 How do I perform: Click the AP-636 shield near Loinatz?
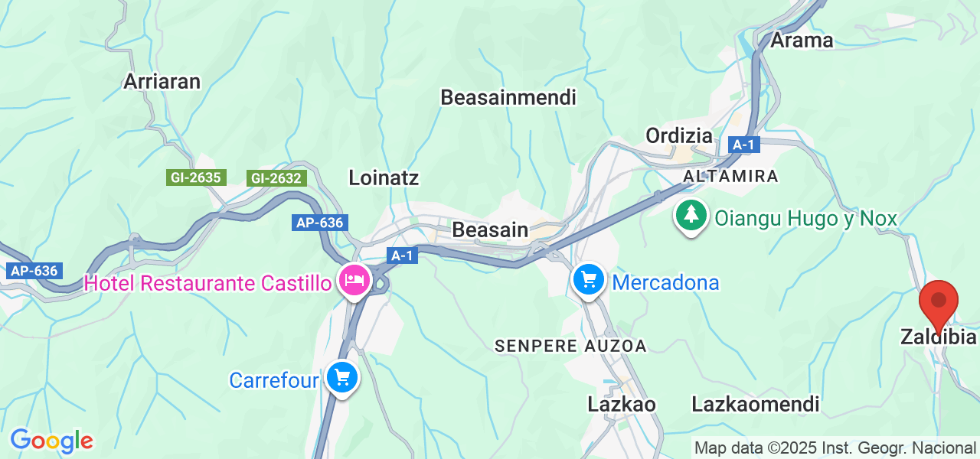(320, 223)
